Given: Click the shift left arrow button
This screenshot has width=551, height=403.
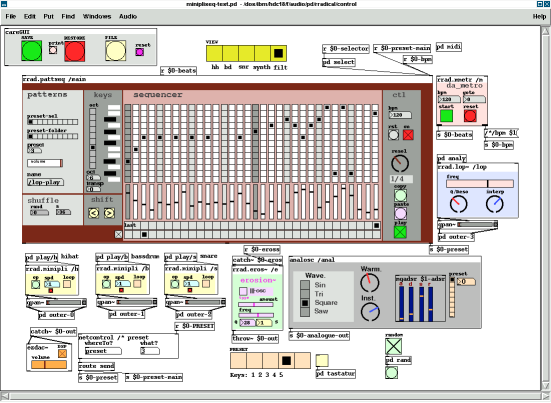Looking at the screenshot, I should coord(93,213).
